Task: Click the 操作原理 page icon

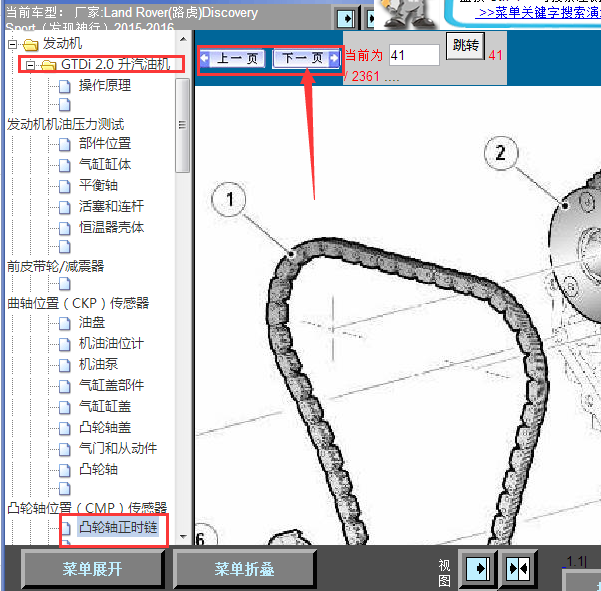Action: click(64, 87)
